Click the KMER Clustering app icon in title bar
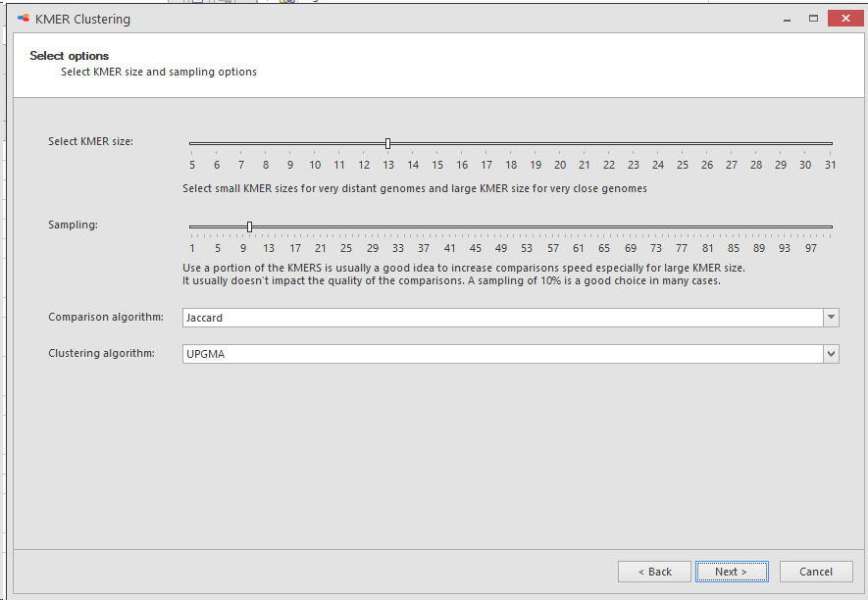The image size is (868, 600). pyautogui.click(x=23, y=19)
